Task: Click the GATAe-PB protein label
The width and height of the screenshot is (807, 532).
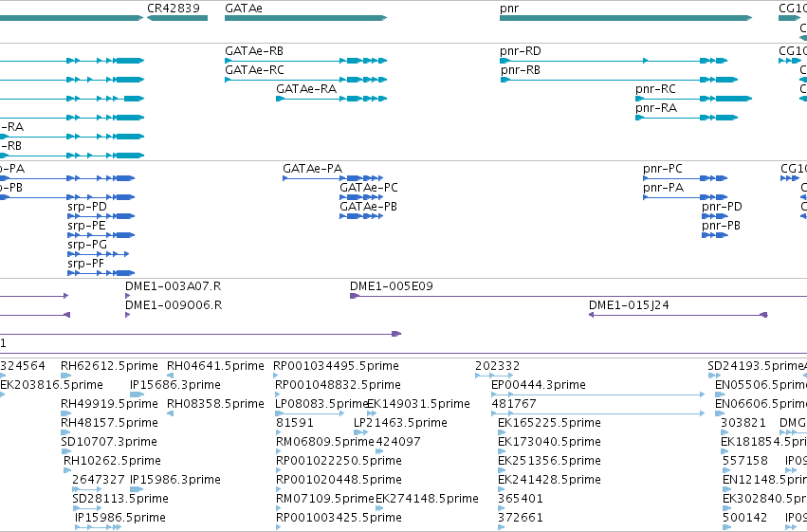Action: pyautogui.click(x=368, y=207)
